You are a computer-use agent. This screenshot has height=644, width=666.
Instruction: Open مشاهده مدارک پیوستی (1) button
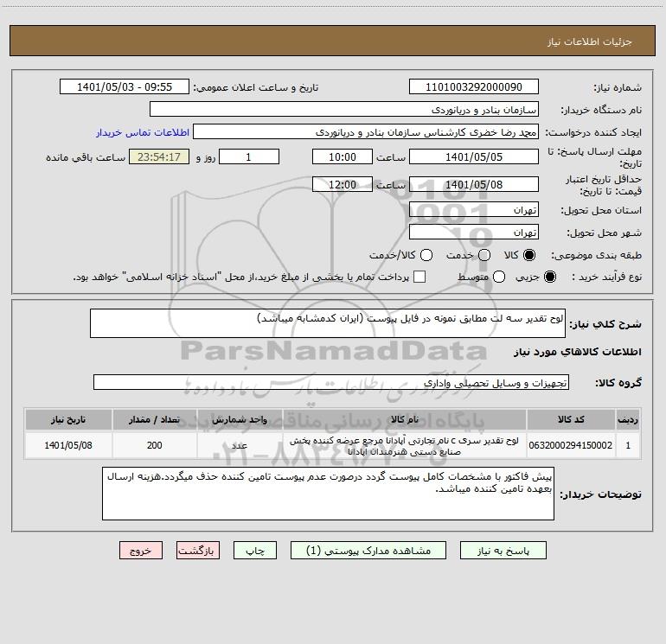pos(368,550)
